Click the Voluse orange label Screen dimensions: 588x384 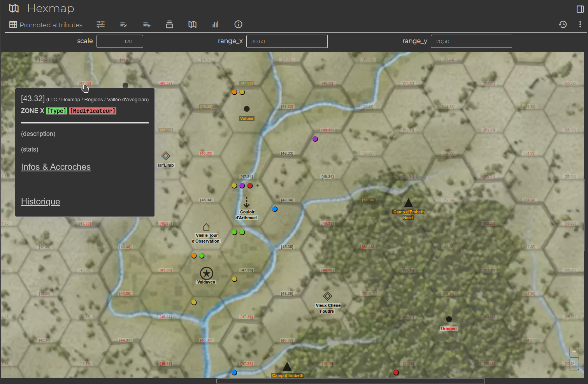click(x=247, y=118)
